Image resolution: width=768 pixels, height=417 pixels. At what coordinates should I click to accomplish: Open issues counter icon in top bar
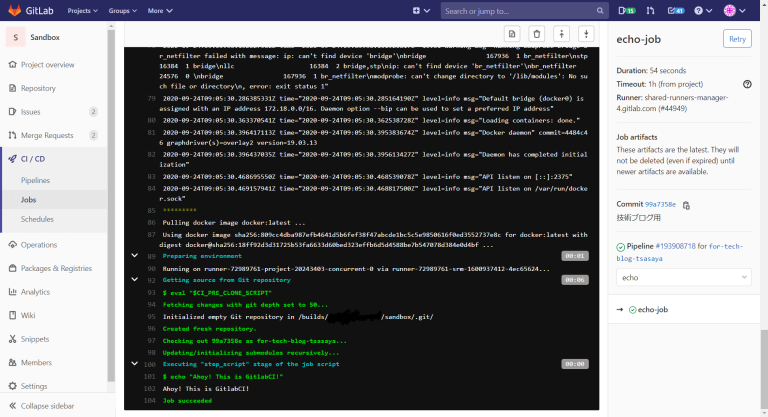pos(626,10)
